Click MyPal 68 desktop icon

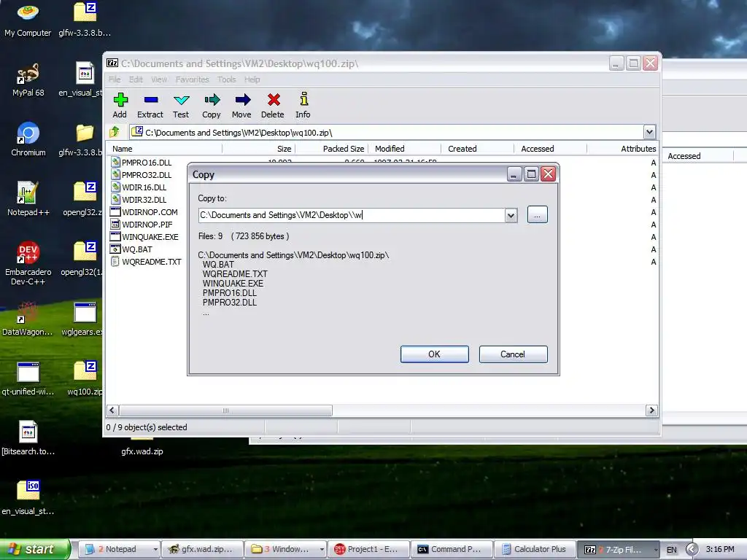[28, 79]
